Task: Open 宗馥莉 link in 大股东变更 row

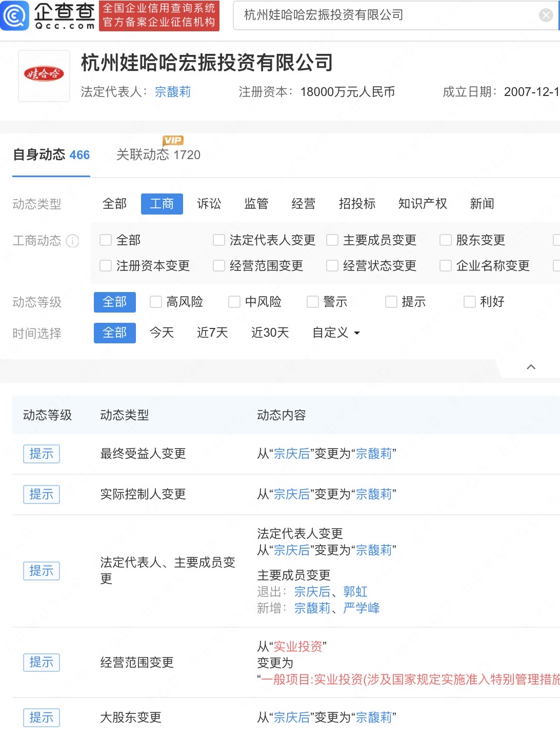Action: pos(374,717)
